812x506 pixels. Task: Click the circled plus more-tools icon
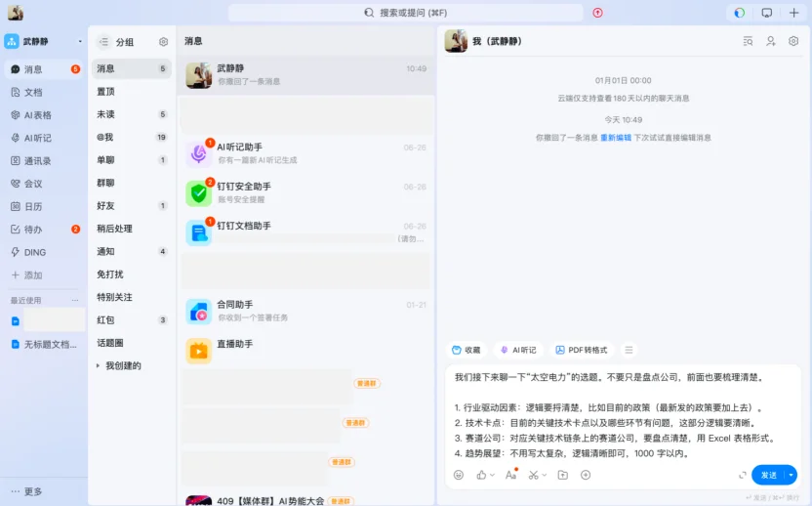point(586,475)
